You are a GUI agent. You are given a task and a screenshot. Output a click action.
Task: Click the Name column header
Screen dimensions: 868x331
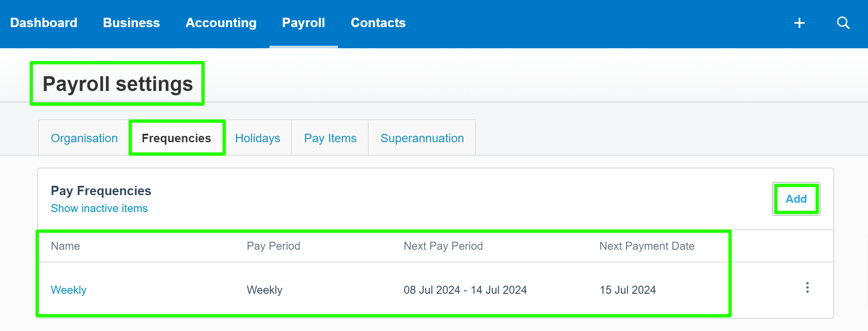tap(65, 246)
